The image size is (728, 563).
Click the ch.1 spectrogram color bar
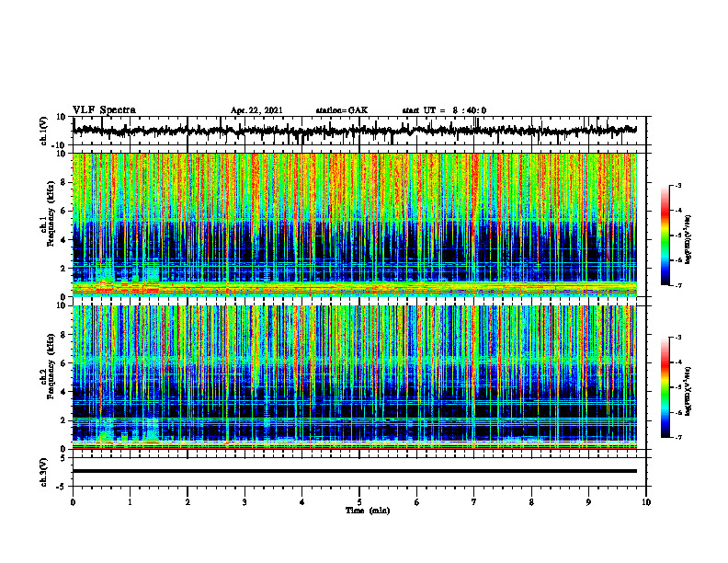coord(665,236)
